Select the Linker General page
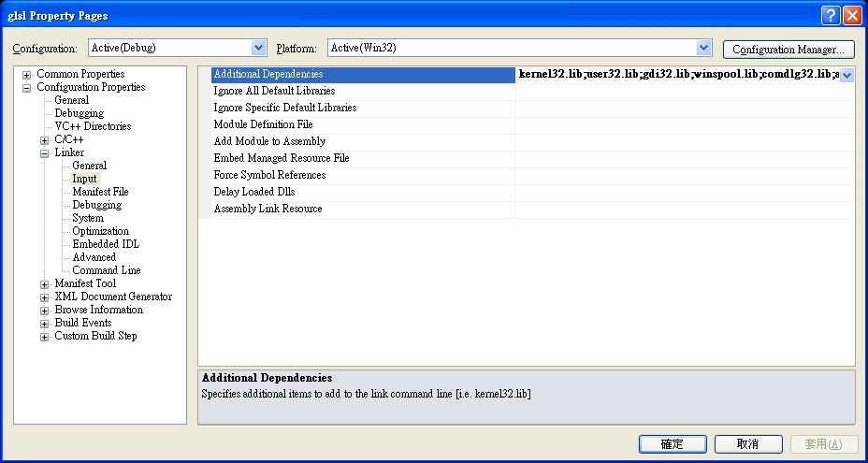The width and height of the screenshot is (868, 463). [x=90, y=166]
